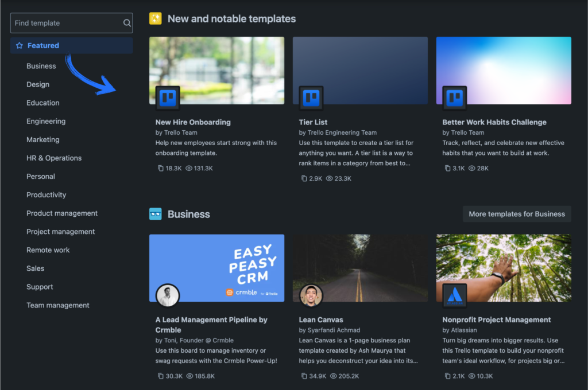Open the Personal category
This screenshot has width=588, height=390.
41,176
